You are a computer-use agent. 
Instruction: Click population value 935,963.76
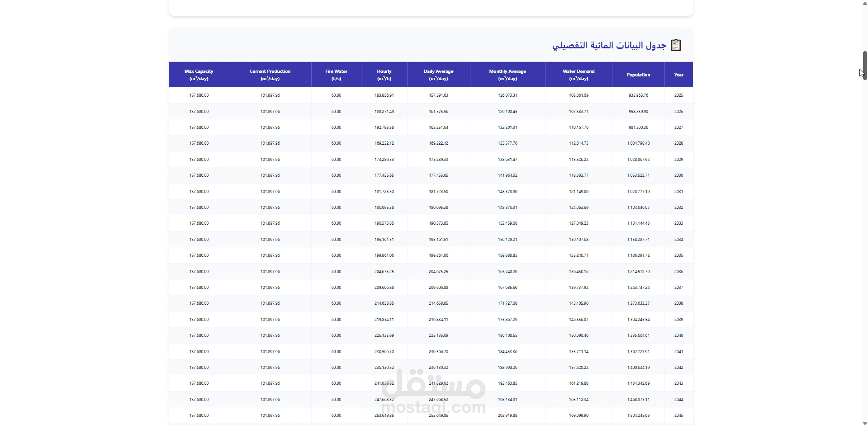(638, 95)
